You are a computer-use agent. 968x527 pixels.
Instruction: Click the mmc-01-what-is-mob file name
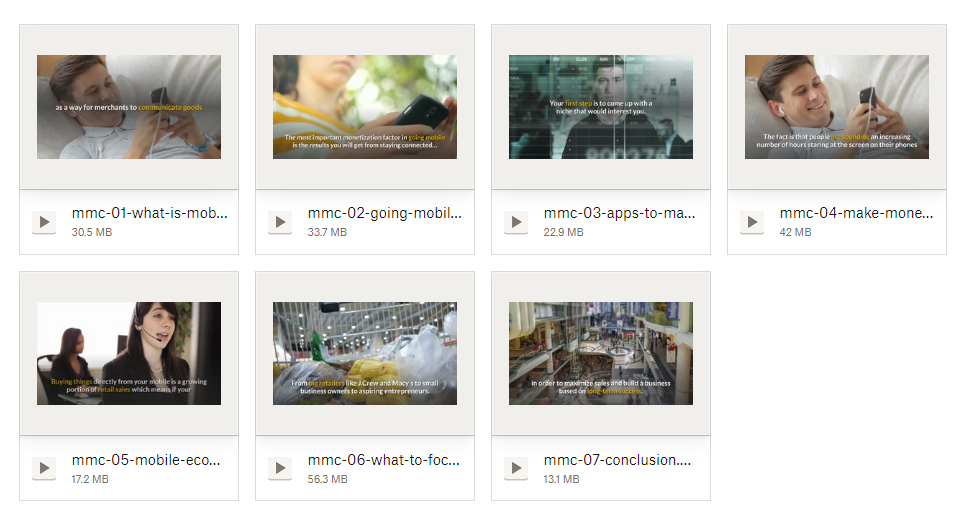pyautogui.click(x=149, y=214)
